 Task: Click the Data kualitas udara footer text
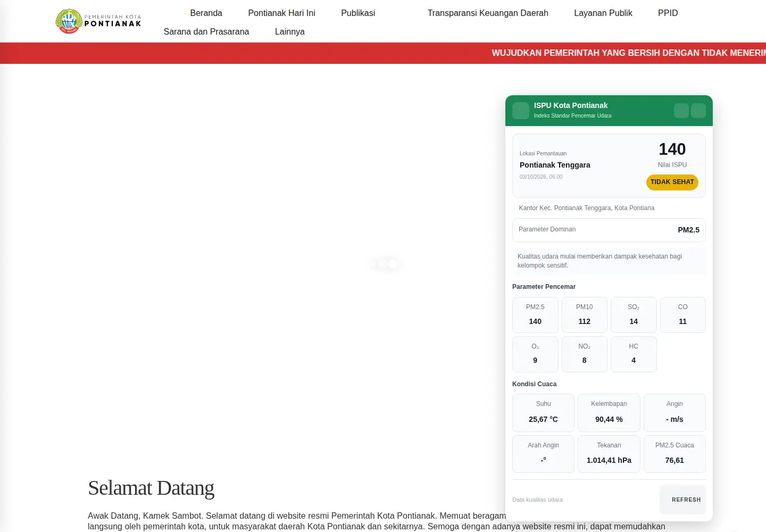coord(537,500)
